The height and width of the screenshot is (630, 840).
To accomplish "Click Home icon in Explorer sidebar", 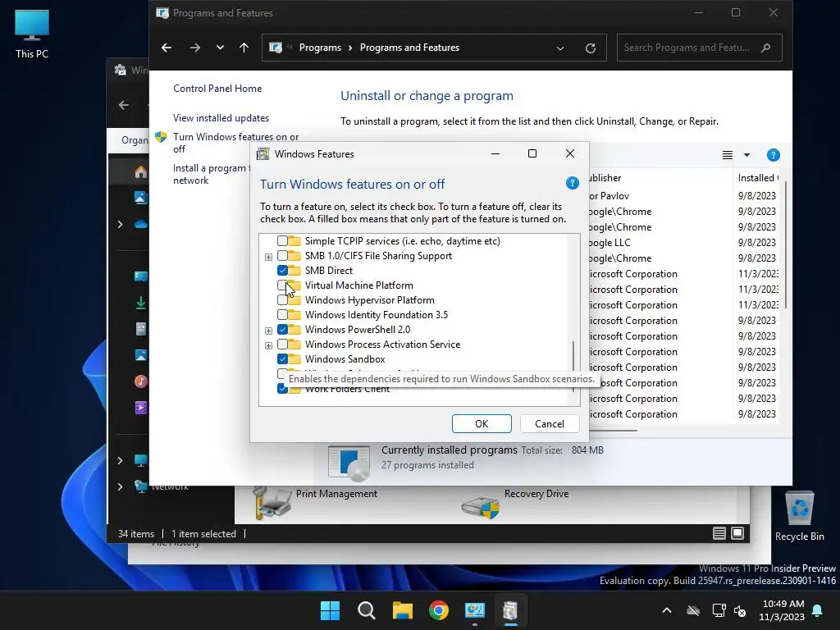I will point(140,172).
